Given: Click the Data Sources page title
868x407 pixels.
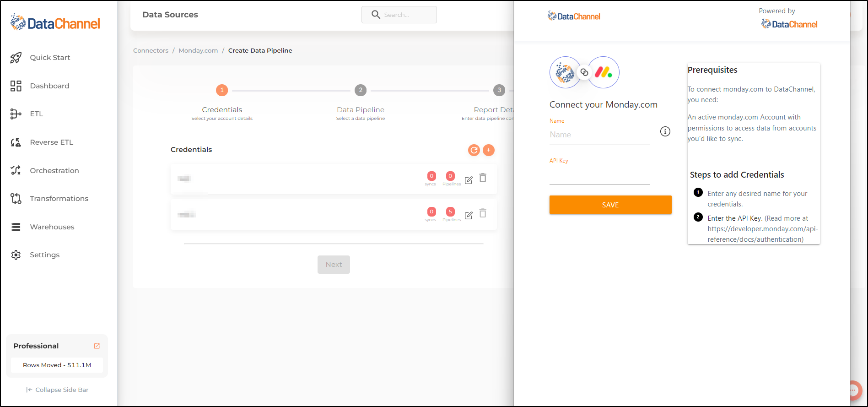Looking at the screenshot, I should pyautogui.click(x=170, y=15).
